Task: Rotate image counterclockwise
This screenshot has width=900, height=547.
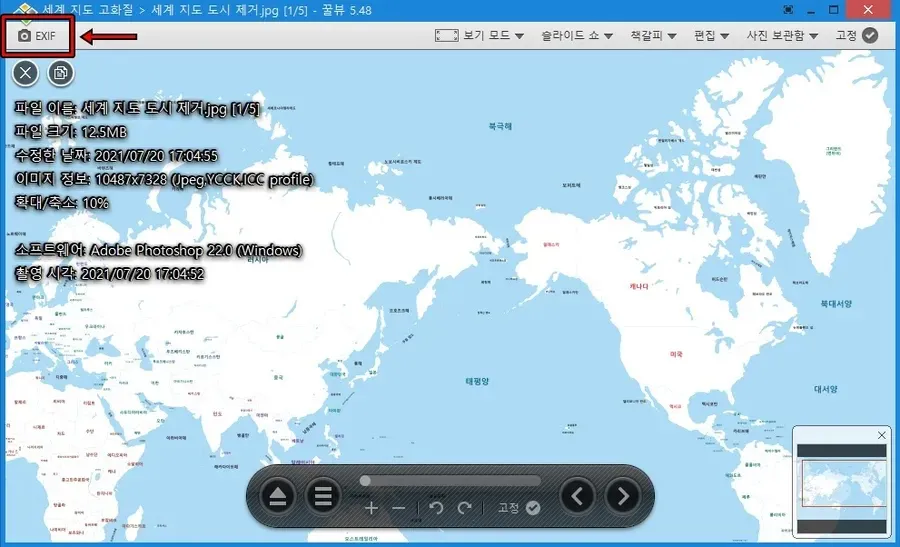Action: pyautogui.click(x=436, y=508)
